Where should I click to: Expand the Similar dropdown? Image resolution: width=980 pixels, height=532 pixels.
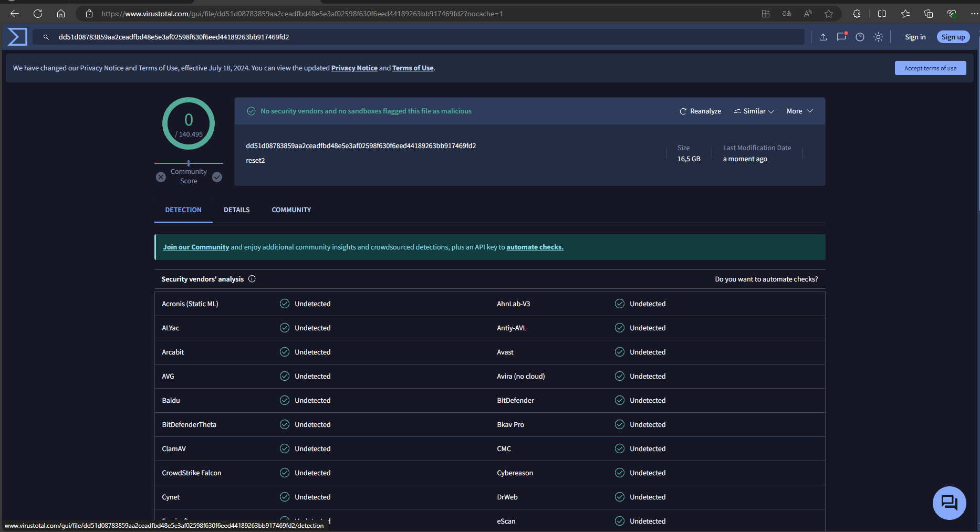[x=754, y=111]
